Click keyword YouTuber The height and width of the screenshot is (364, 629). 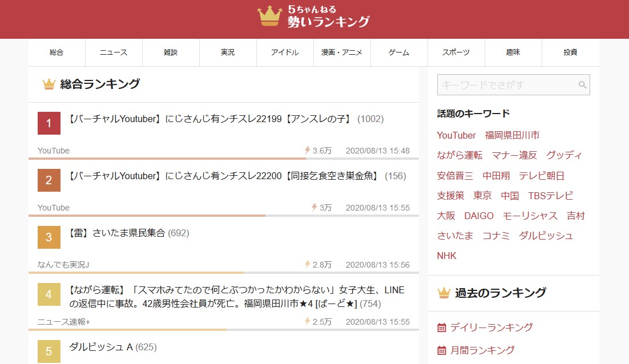pyautogui.click(x=456, y=135)
